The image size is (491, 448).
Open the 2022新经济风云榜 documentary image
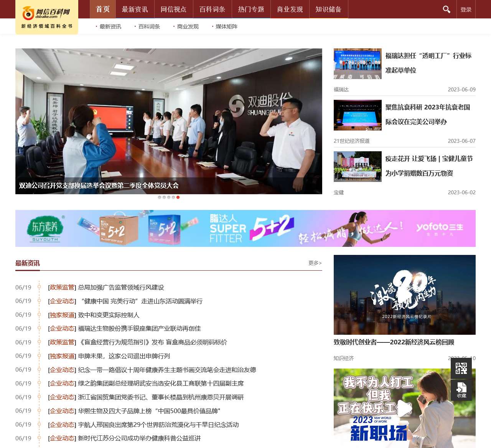tap(404, 295)
